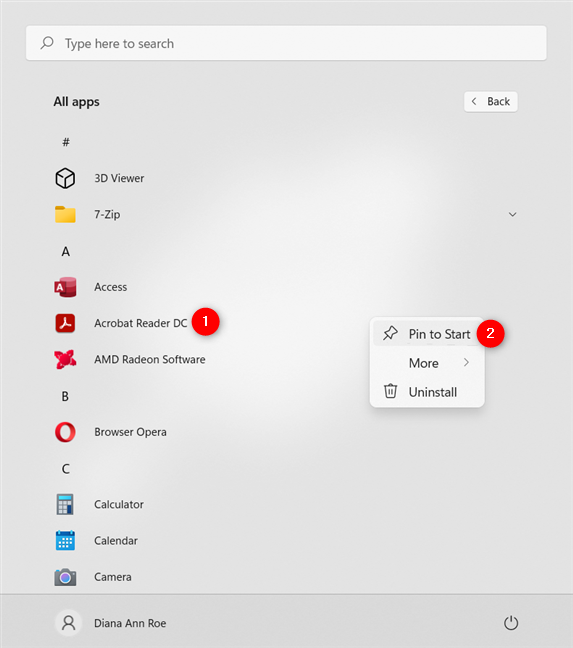
Task: Click the Browser Opera label
Action: tap(130, 432)
